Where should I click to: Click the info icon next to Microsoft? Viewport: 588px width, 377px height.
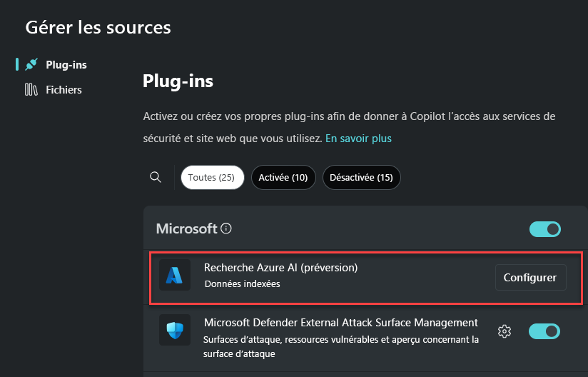226,228
